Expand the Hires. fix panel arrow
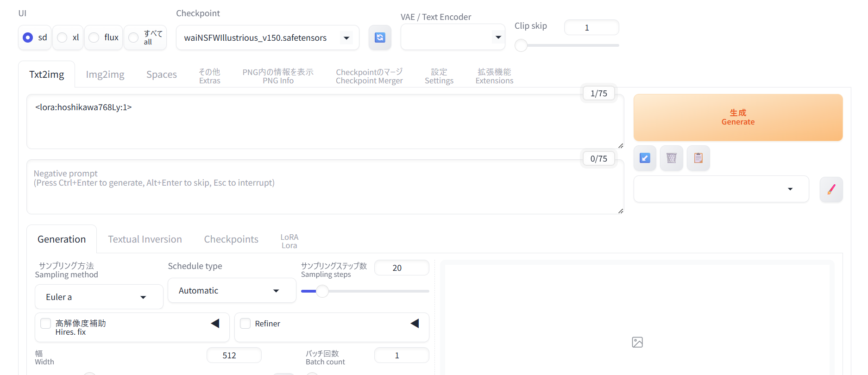The width and height of the screenshot is (868, 375). (x=215, y=323)
